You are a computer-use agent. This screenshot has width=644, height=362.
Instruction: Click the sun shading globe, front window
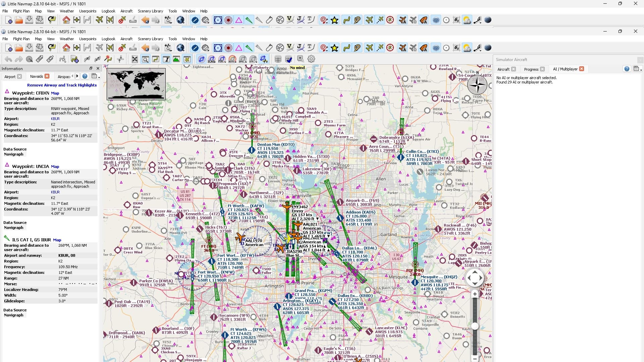click(x=488, y=48)
